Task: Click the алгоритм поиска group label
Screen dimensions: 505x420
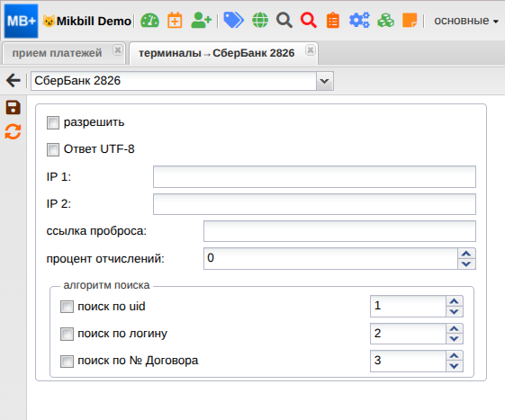Action: [106, 285]
